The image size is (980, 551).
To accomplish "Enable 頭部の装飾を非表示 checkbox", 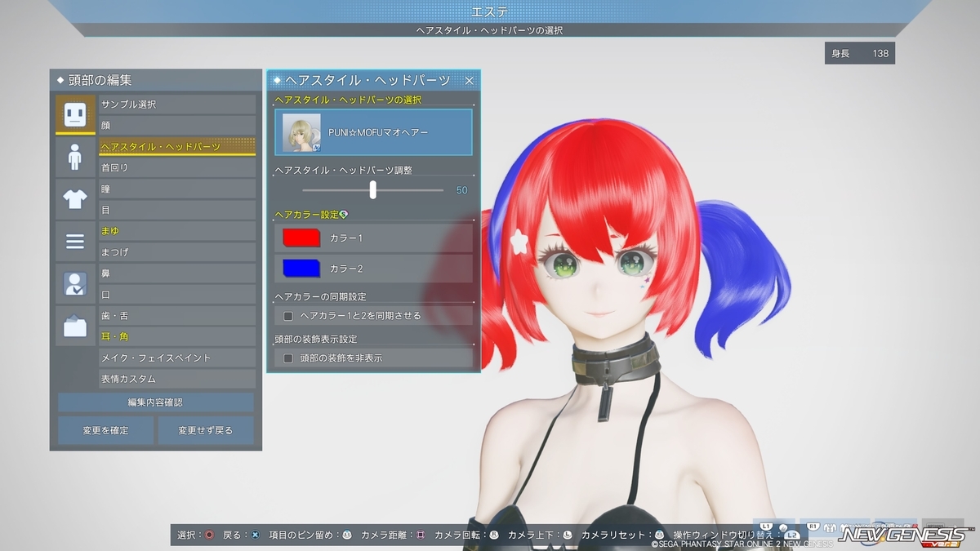I will click(x=287, y=358).
